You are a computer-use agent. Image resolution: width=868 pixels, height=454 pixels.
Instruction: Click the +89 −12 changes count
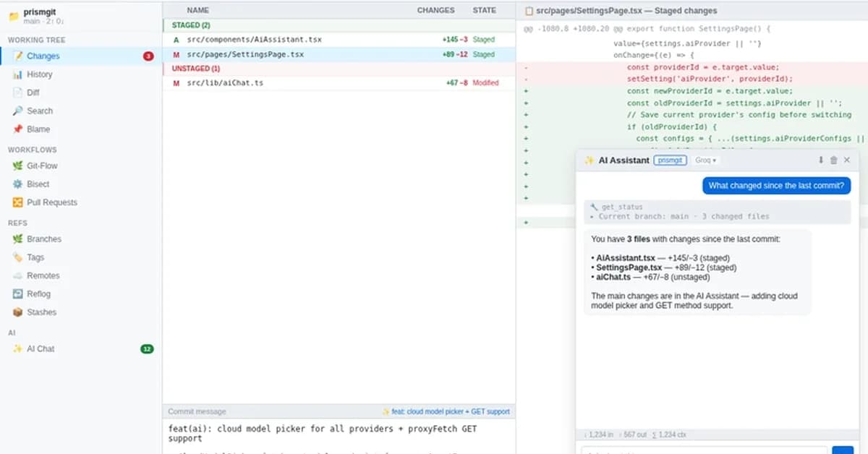pos(455,54)
